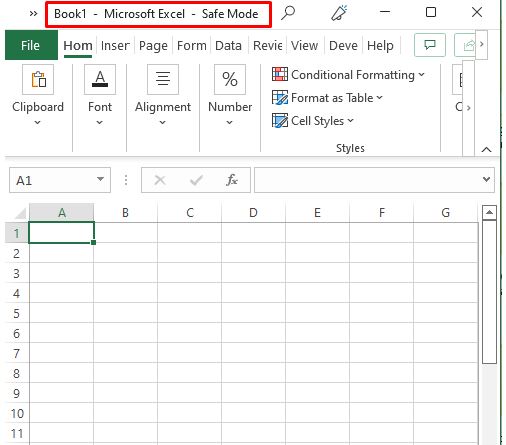The width and height of the screenshot is (506, 445).
Task: Click the Font underlined A icon
Action: (x=100, y=79)
